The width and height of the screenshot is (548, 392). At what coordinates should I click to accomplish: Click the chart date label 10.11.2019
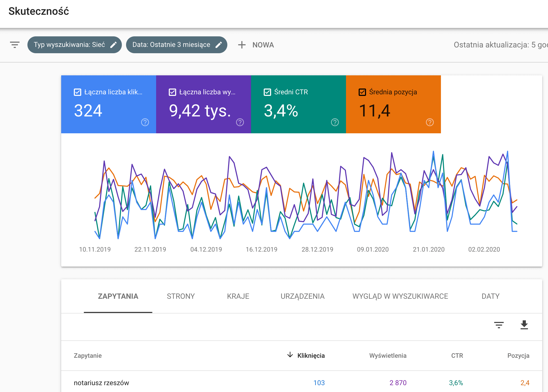click(x=95, y=249)
